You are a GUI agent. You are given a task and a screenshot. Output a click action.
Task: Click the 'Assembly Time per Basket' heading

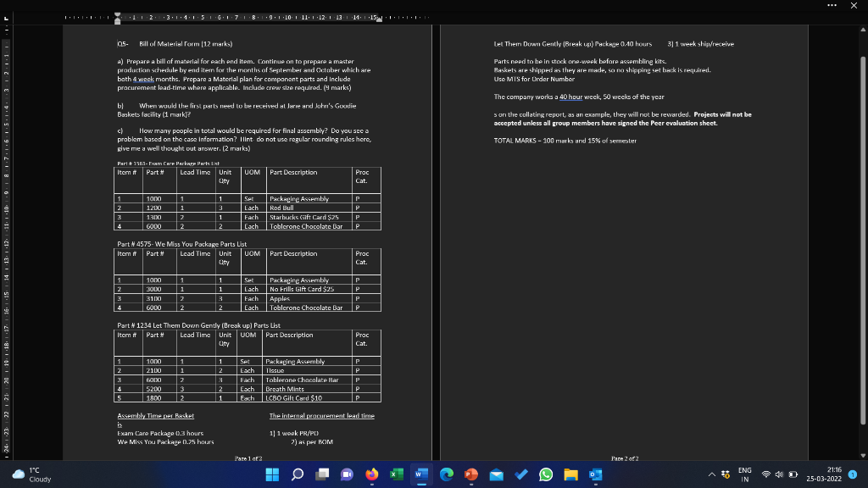(x=156, y=415)
